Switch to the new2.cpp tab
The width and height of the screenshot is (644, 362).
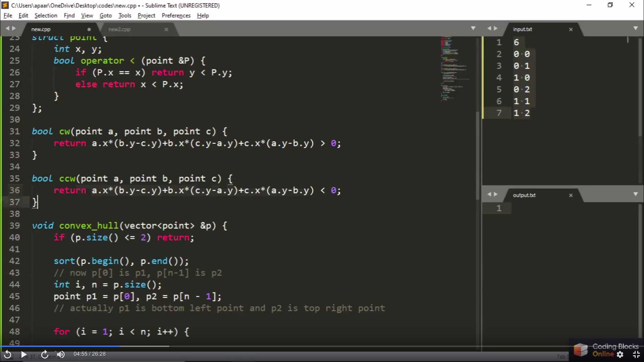[120, 29]
